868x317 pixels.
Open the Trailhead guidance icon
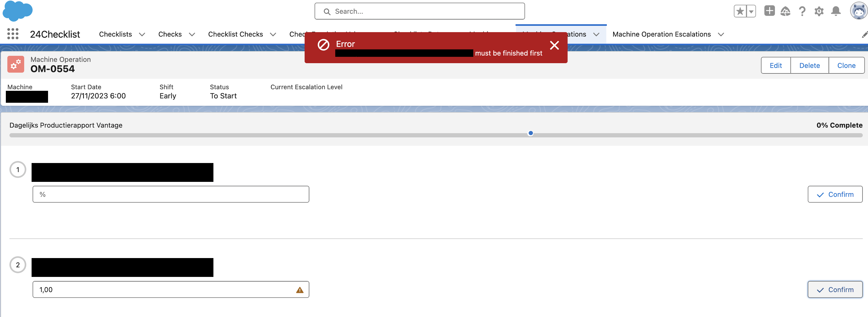click(x=785, y=11)
